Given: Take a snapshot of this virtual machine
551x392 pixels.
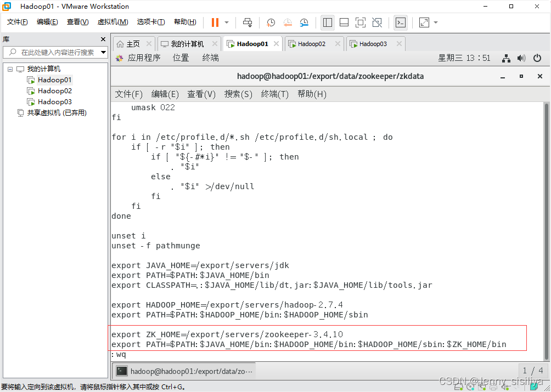Looking at the screenshot, I should point(271,22).
